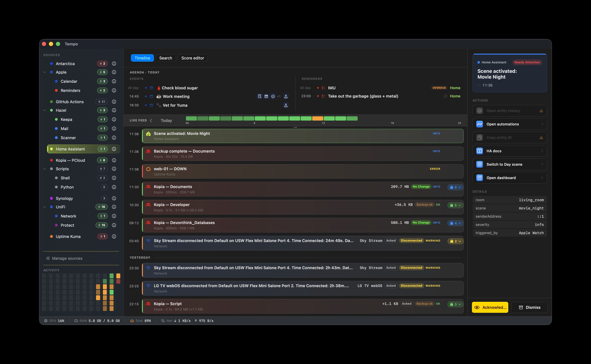Viewport: 591px width, 364px height.
Task: Run Switch to Day scene action
Action: point(509,164)
